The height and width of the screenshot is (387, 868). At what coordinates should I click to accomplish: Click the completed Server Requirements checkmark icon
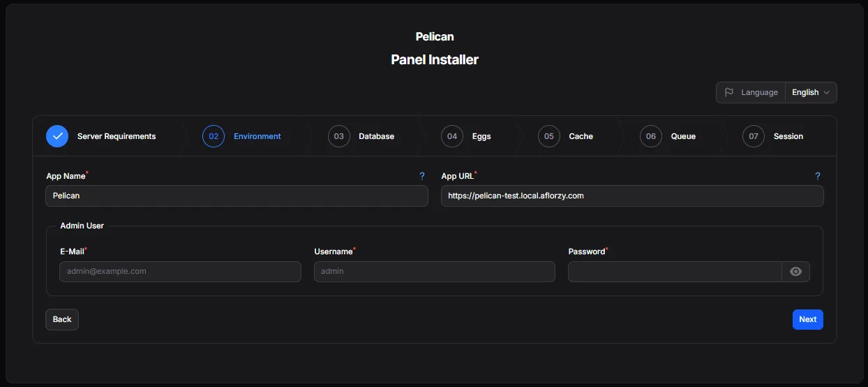(x=57, y=136)
